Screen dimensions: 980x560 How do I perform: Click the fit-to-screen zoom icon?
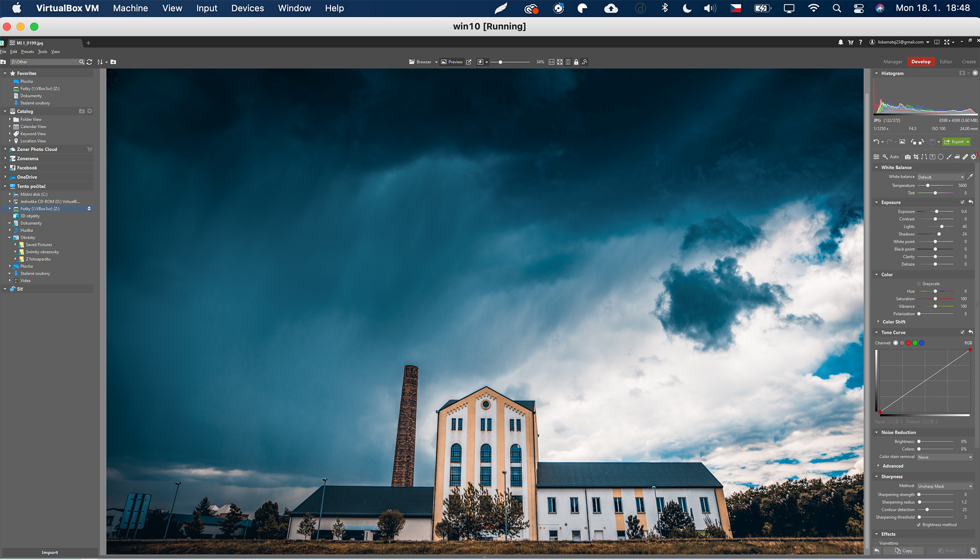pos(560,62)
